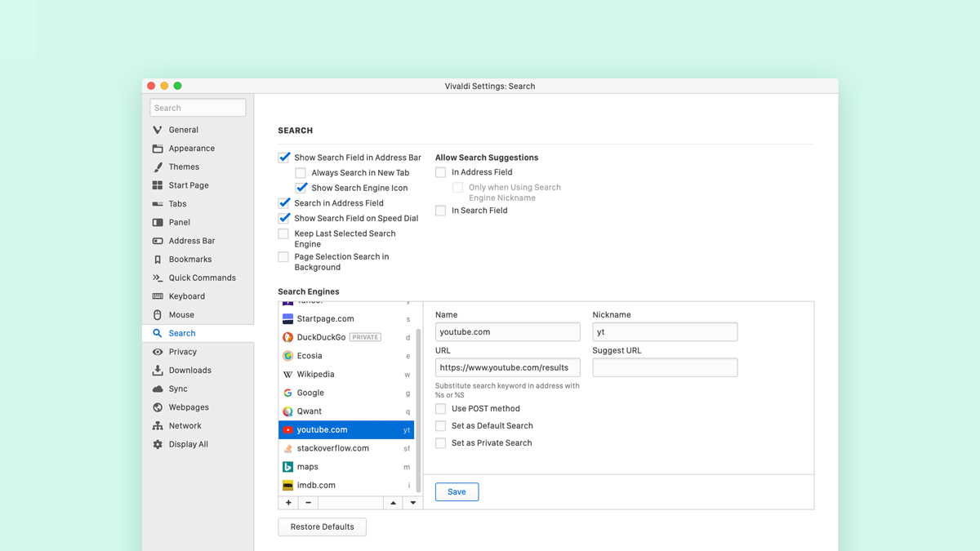The height and width of the screenshot is (551, 980).
Task: Check Set as Default Search
Action: 441,426
